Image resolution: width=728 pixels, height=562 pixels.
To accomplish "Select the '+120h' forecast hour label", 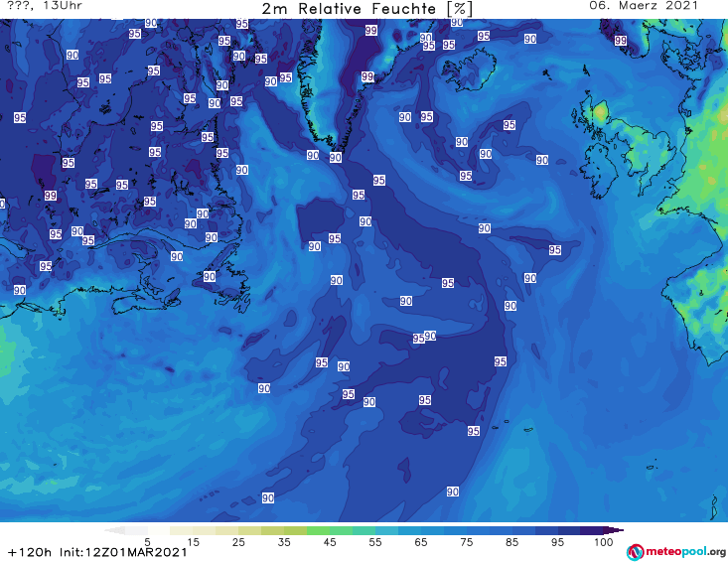I will coord(30,552).
